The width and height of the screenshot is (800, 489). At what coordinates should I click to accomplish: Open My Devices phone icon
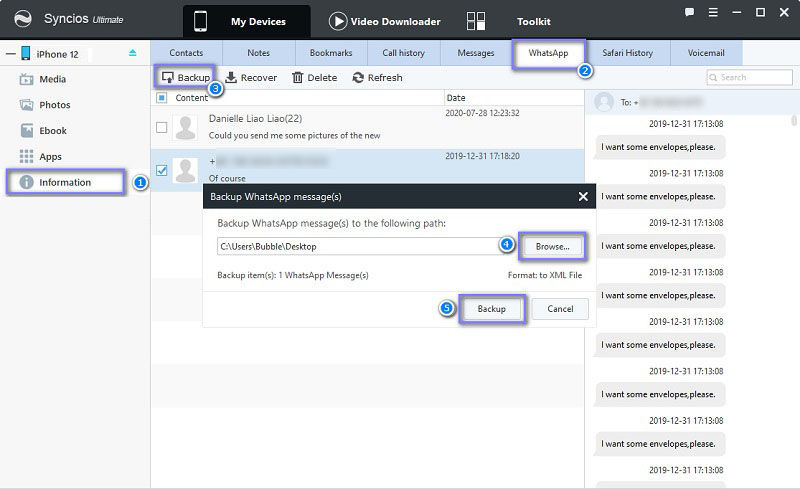(201, 21)
